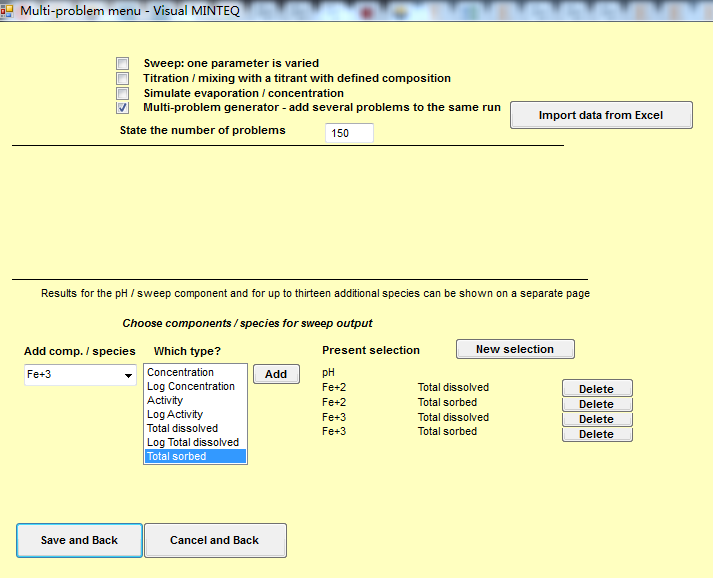Select Log Total dissolved in the type list
The image size is (713, 578).
(196, 442)
